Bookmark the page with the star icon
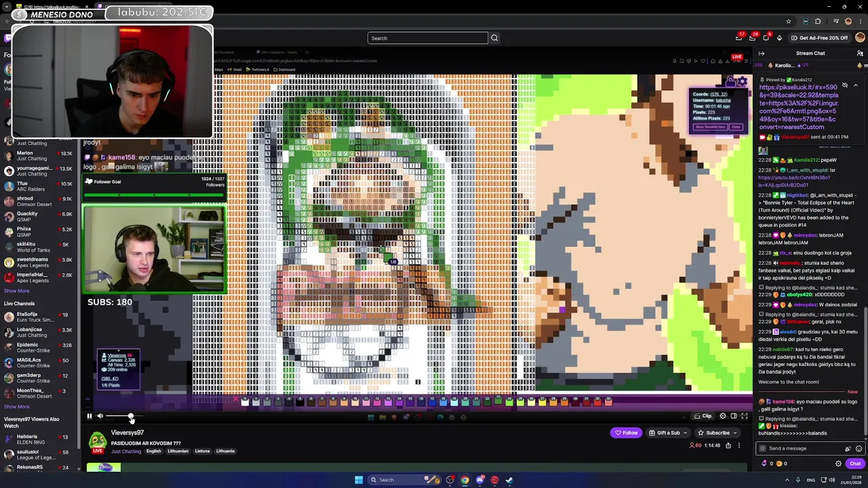 click(789, 21)
